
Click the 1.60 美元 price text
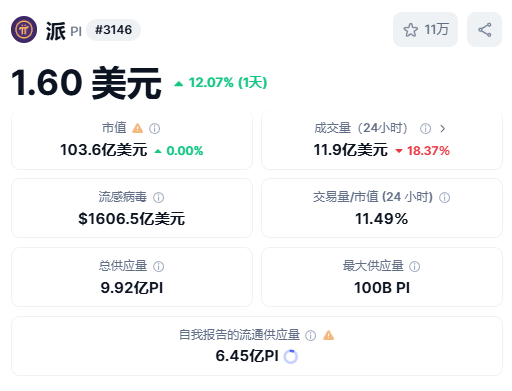coord(86,83)
